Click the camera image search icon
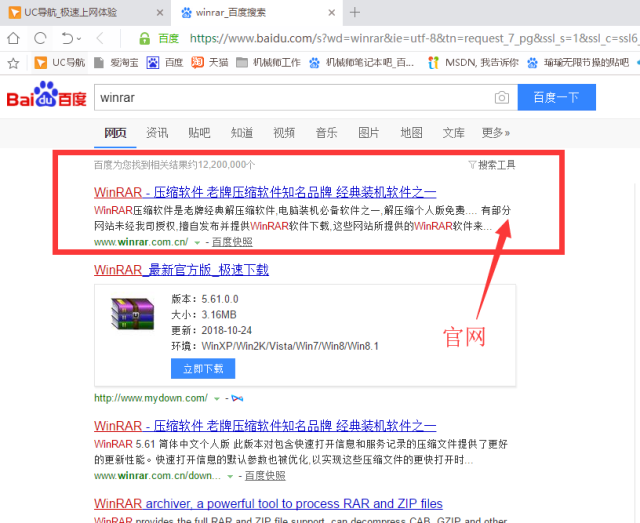This screenshot has height=523, width=640. (x=502, y=98)
